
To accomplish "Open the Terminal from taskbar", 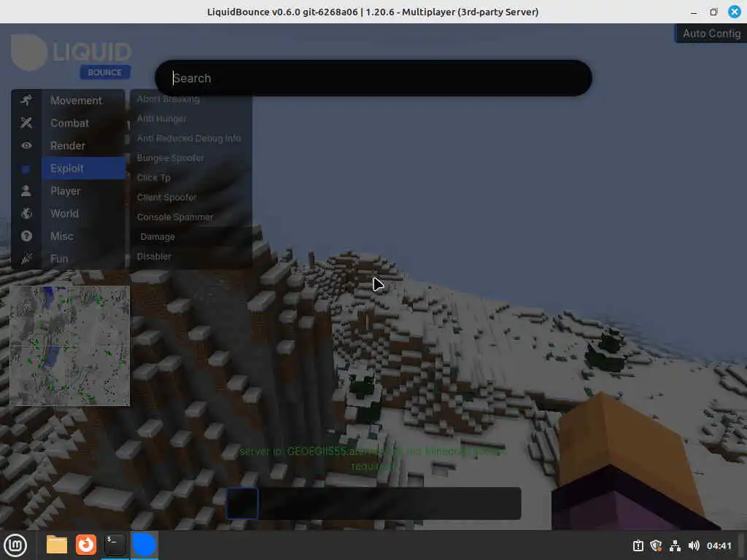I will point(115,545).
